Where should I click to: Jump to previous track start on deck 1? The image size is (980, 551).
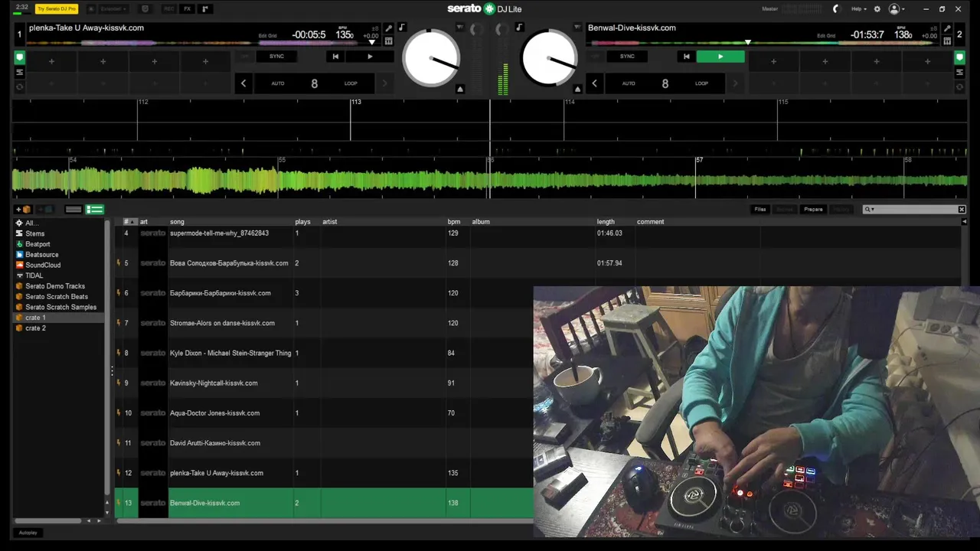click(335, 57)
